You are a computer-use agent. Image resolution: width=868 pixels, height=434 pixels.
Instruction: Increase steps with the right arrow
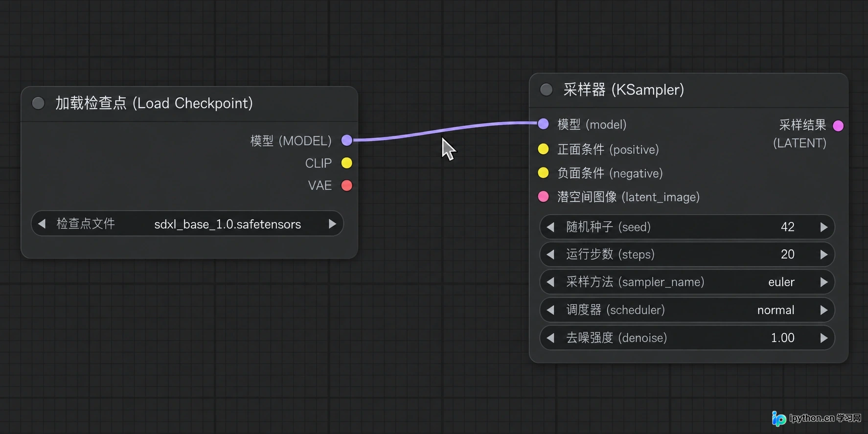click(824, 254)
